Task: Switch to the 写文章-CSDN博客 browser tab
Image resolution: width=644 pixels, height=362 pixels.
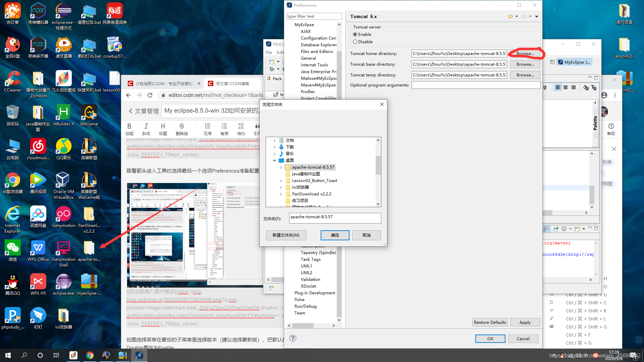Action: [x=232, y=83]
